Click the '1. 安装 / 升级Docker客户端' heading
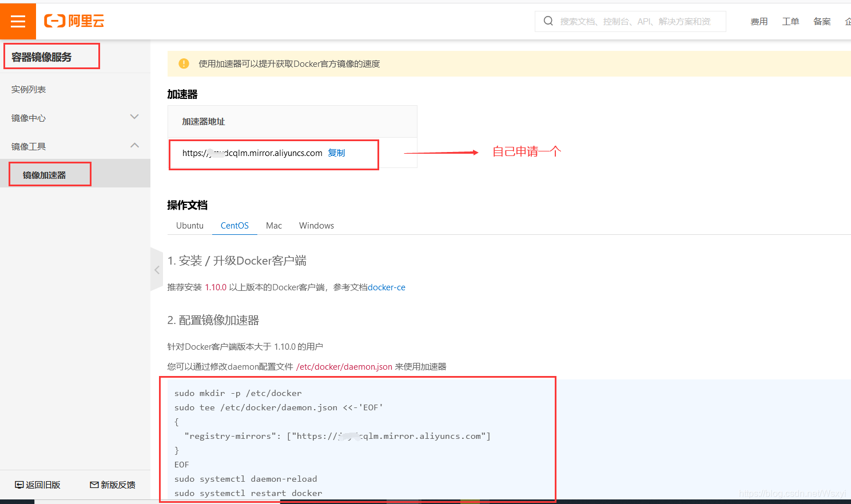Viewport: 851px width, 504px height. tap(237, 261)
